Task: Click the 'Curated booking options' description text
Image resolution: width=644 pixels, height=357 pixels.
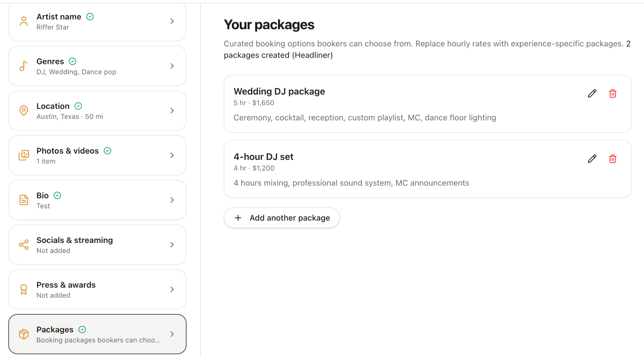Action: (x=427, y=49)
